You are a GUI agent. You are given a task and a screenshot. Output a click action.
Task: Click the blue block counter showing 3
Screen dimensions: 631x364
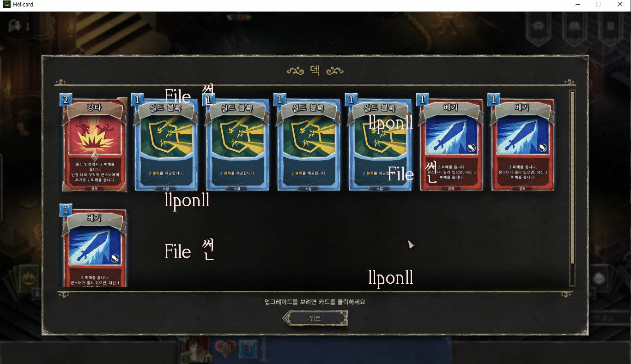(x=248, y=349)
